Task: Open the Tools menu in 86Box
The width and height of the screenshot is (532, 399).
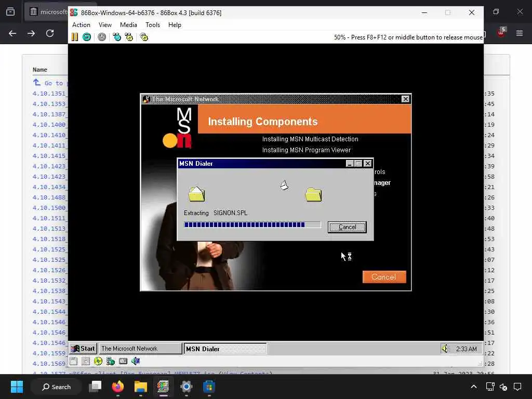Action: [153, 25]
